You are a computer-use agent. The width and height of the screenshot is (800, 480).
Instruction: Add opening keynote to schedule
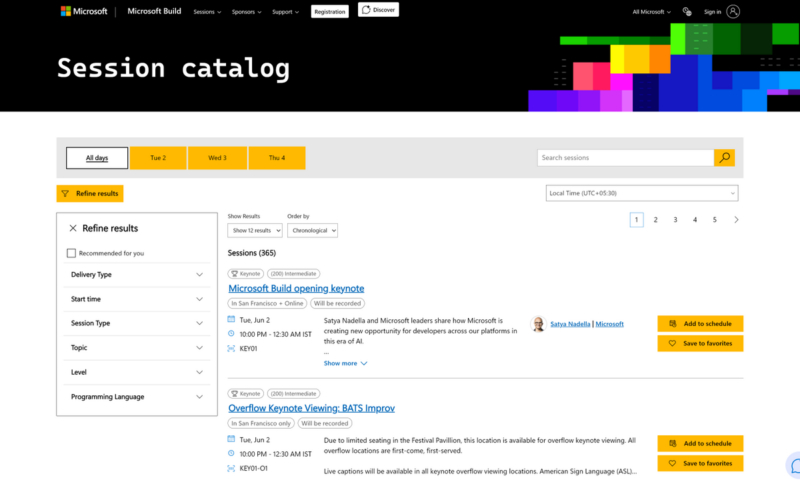tap(701, 323)
